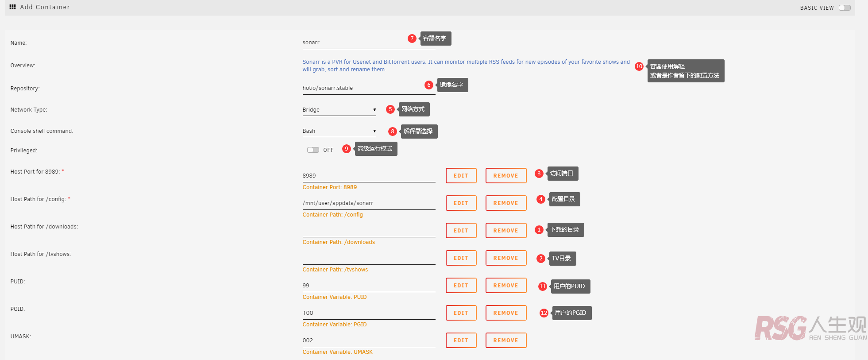868x360 pixels.
Task: Open the Network Type dropdown
Action: tap(339, 110)
